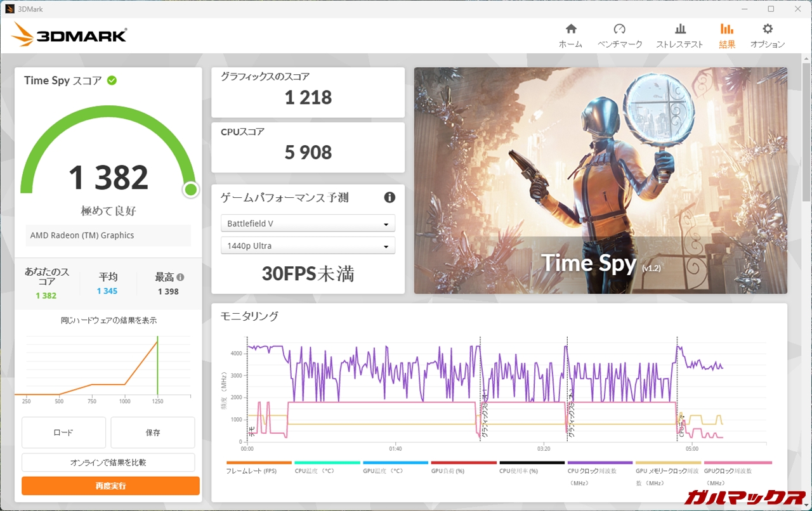Click 3DMark app icon in title bar

click(10, 9)
